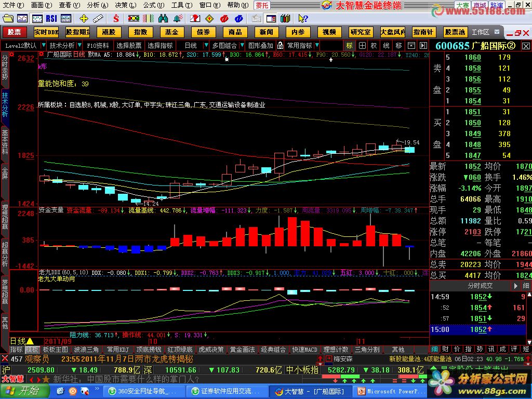Select the yellow crosshair move tool icon
Image resolution: width=532 pixels, height=399 pixels.
tap(84, 18)
